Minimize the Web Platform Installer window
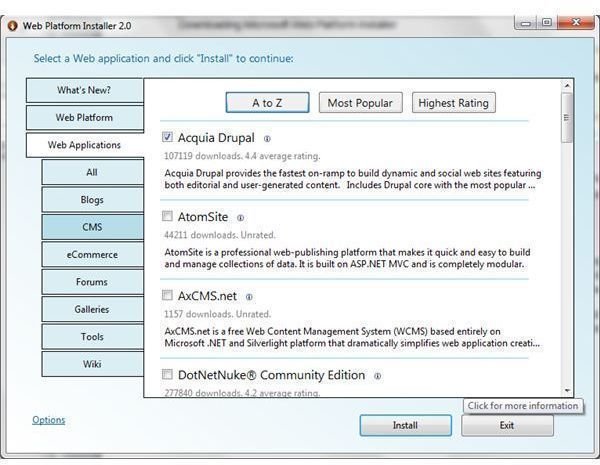The image size is (600, 465). point(526,23)
